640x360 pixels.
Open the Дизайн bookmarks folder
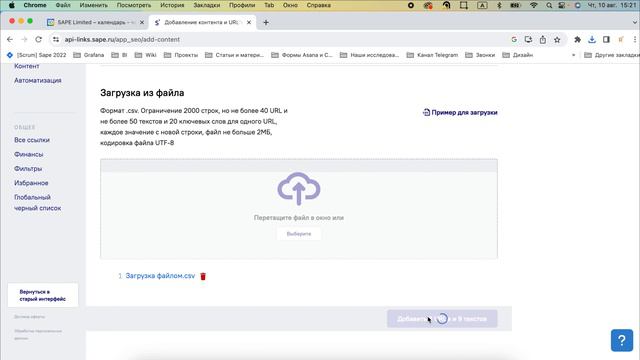[x=518, y=55]
